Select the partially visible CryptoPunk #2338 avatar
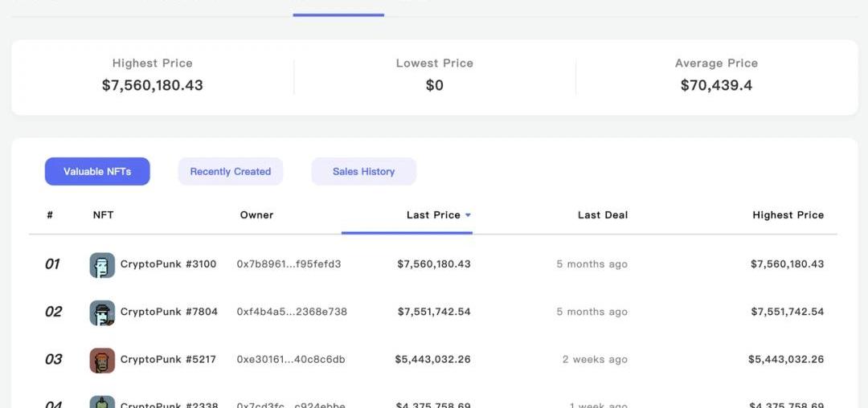 click(102, 402)
